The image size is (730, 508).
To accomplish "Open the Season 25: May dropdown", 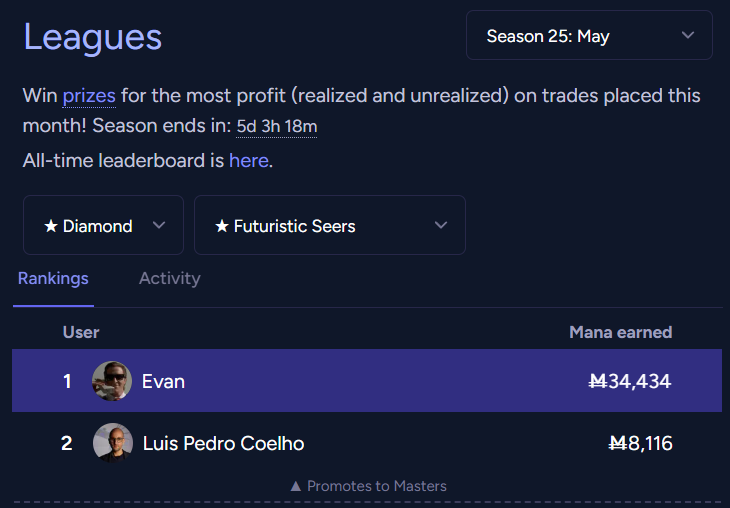I will (x=589, y=35).
